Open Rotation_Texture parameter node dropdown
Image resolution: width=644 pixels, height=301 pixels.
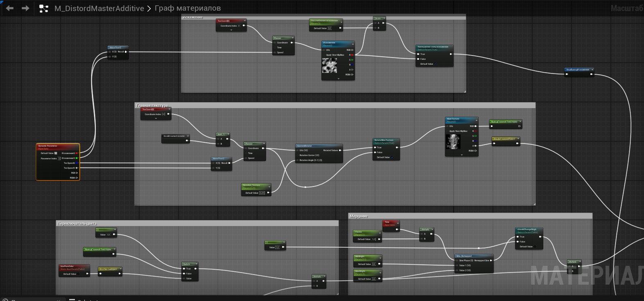point(269,187)
